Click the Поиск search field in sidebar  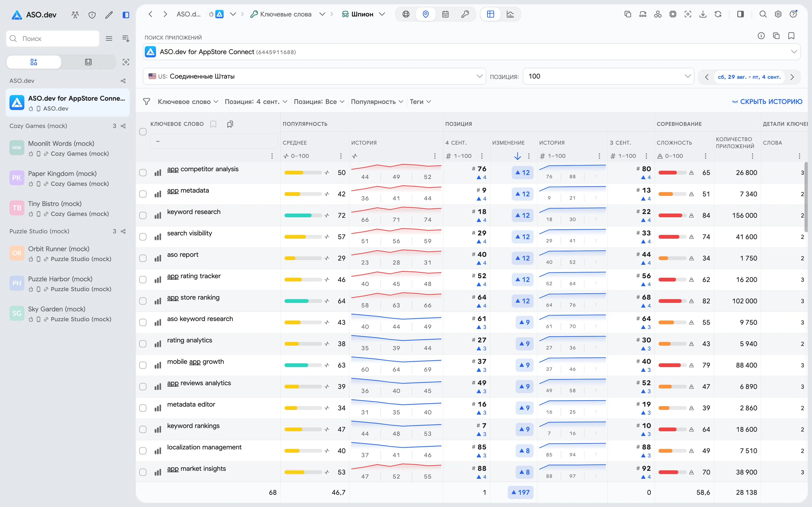point(53,39)
